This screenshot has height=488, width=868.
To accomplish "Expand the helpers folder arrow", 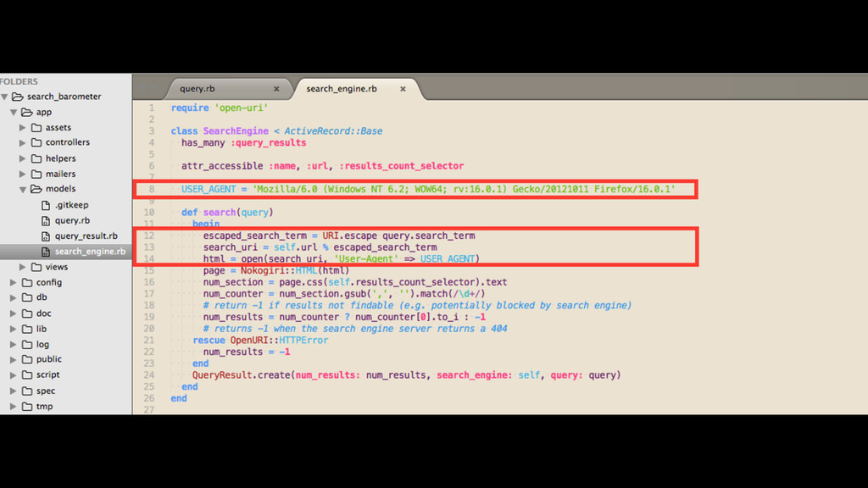I will (x=23, y=158).
